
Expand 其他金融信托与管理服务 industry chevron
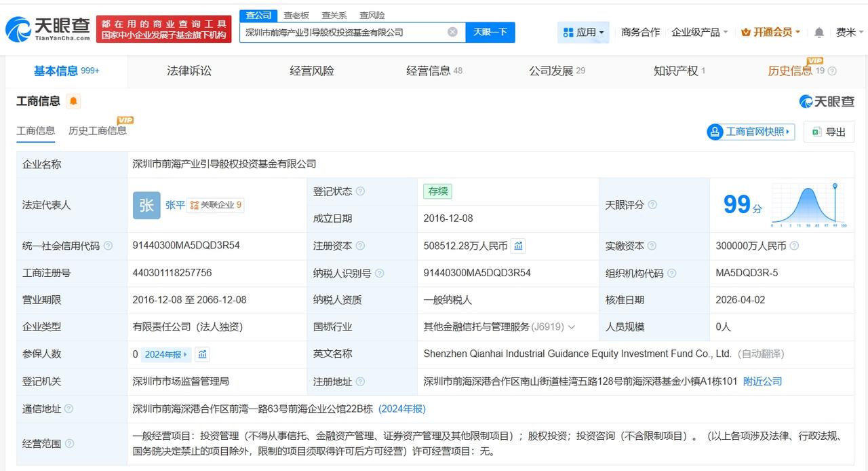(572, 327)
